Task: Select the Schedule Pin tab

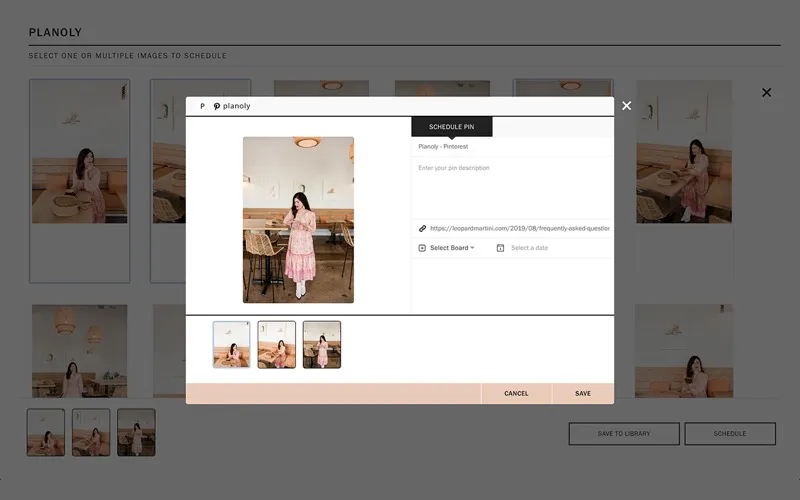Action: pos(452,127)
